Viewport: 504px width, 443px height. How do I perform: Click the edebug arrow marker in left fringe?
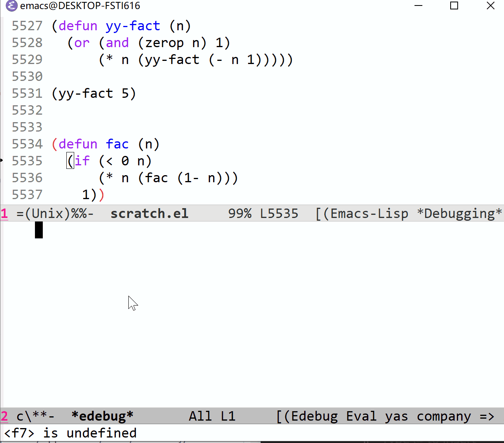tap(2, 160)
